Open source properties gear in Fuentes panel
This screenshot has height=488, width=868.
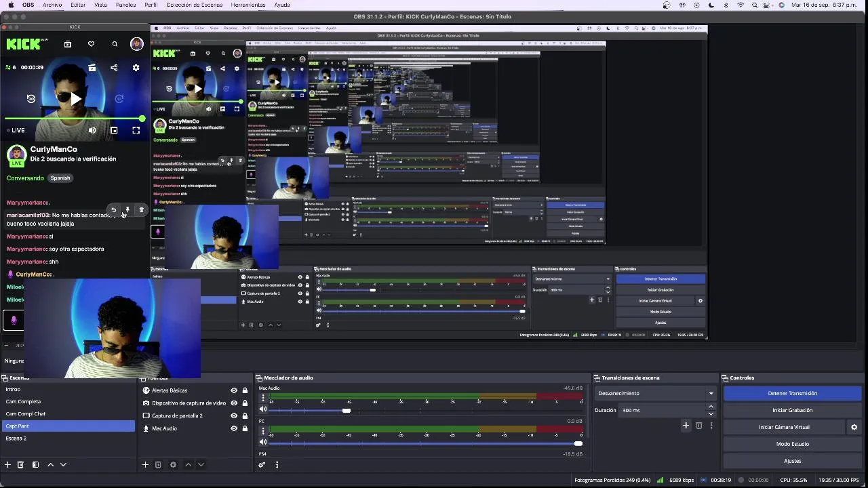click(173, 465)
